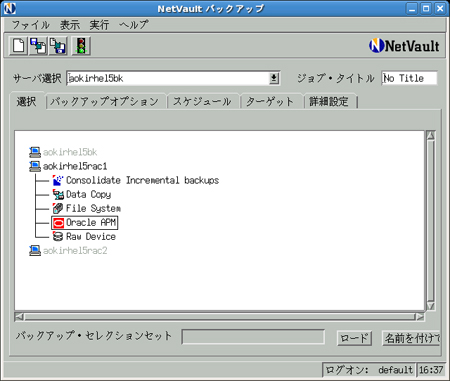Open the サーバ選択 dropdown arrow
Viewport: 450px width, 381px height.
274,79
